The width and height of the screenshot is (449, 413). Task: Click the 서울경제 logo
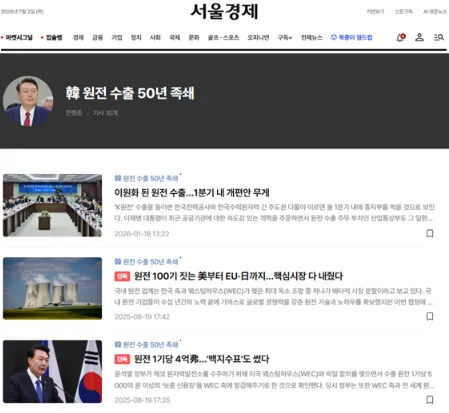224,12
